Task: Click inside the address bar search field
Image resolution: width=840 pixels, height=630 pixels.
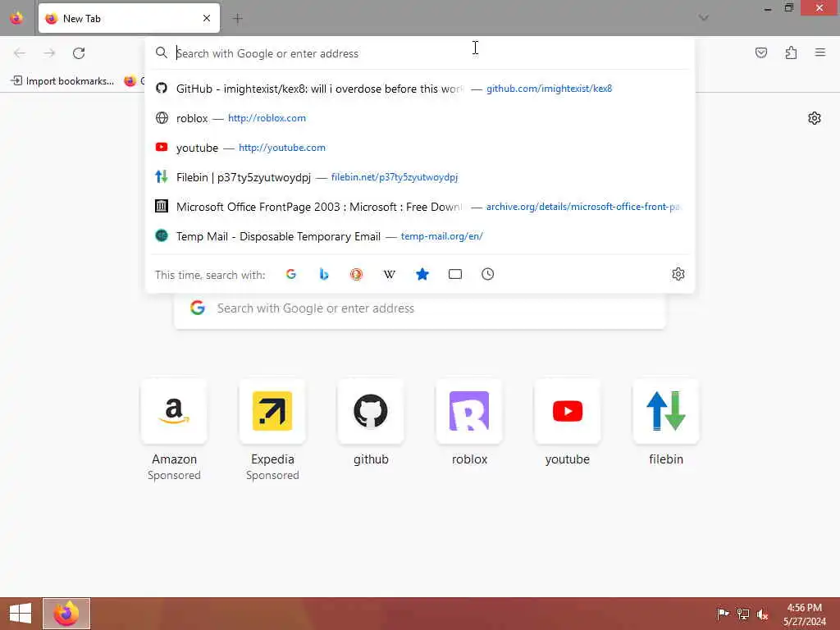Action: coord(420,53)
